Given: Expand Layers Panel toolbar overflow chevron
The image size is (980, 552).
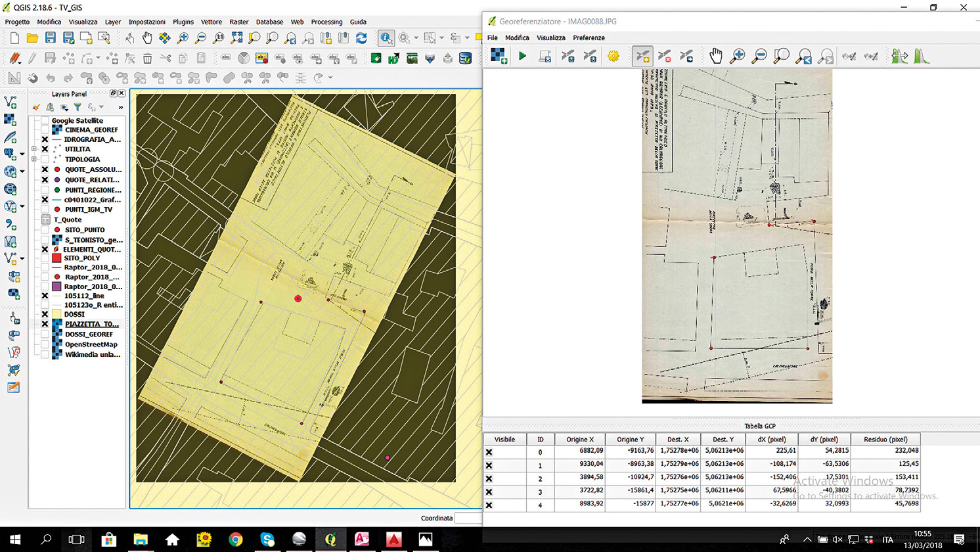Looking at the screenshot, I should pyautogui.click(x=120, y=107).
